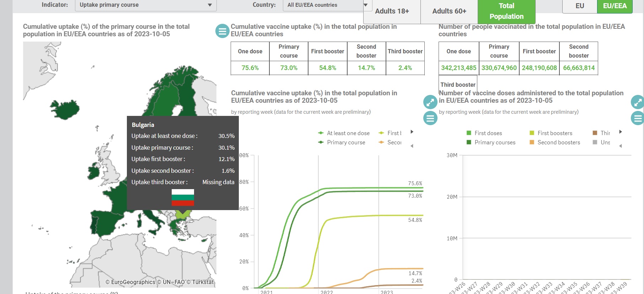The width and height of the screenshot is (644, 294).
Task: Toggle 'Third' boosters legend series in doses chart
Action: point(601,133)
